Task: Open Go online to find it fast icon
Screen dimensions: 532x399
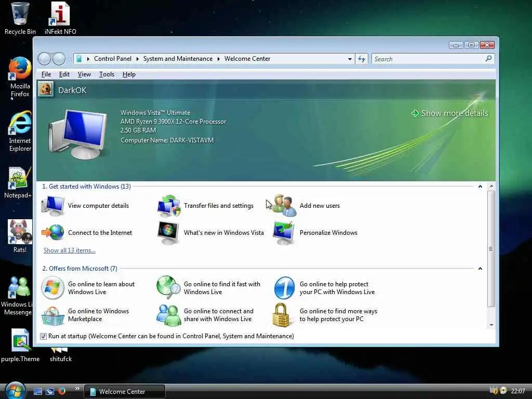Action: (x=169, y=288)
